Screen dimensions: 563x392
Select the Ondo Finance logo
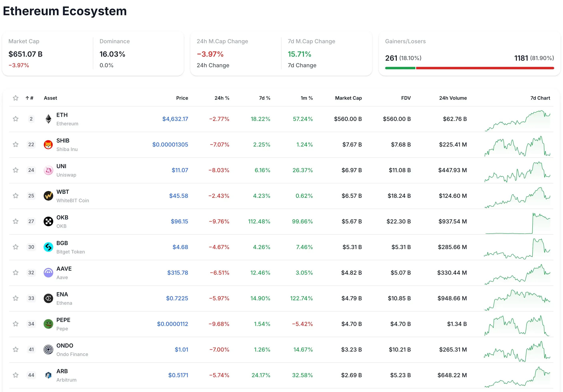tap(48, 349)
